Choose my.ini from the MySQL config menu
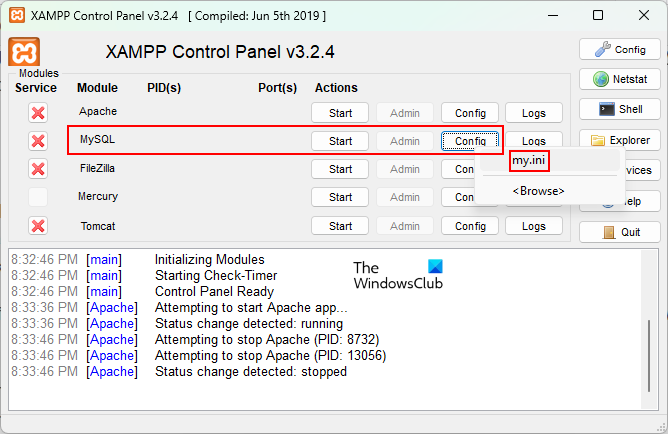Screen dimensions: 668x434 tap(550, 161)
